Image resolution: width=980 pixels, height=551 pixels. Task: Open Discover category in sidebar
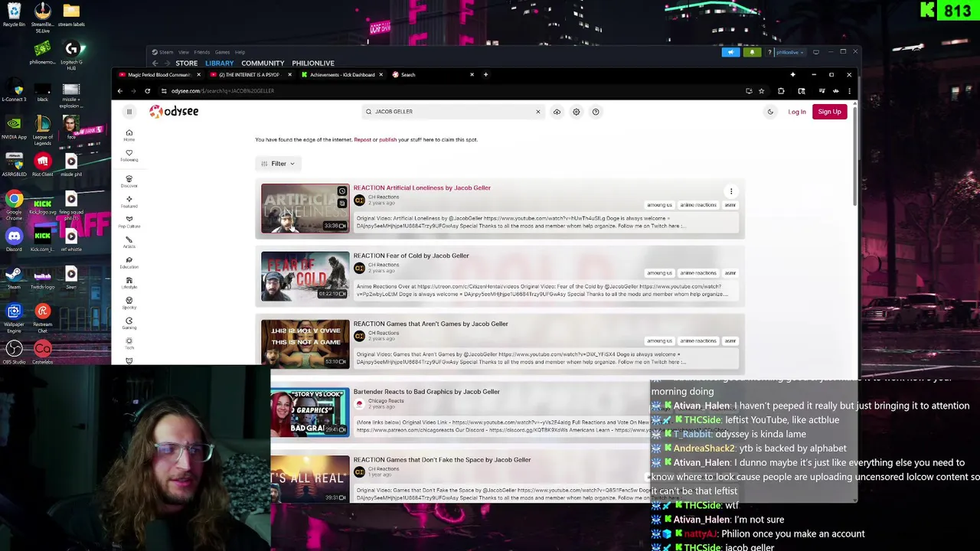[x=129, y=181]
